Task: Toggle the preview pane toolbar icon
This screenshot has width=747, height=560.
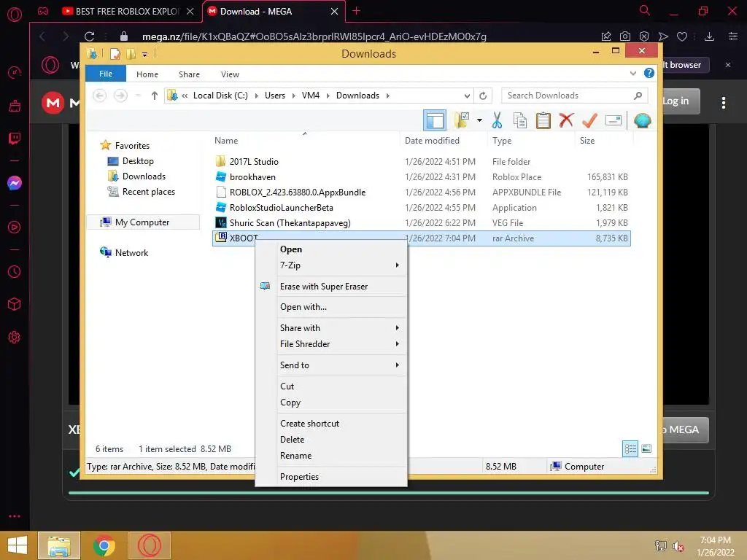Action: [x=435, y=120]
